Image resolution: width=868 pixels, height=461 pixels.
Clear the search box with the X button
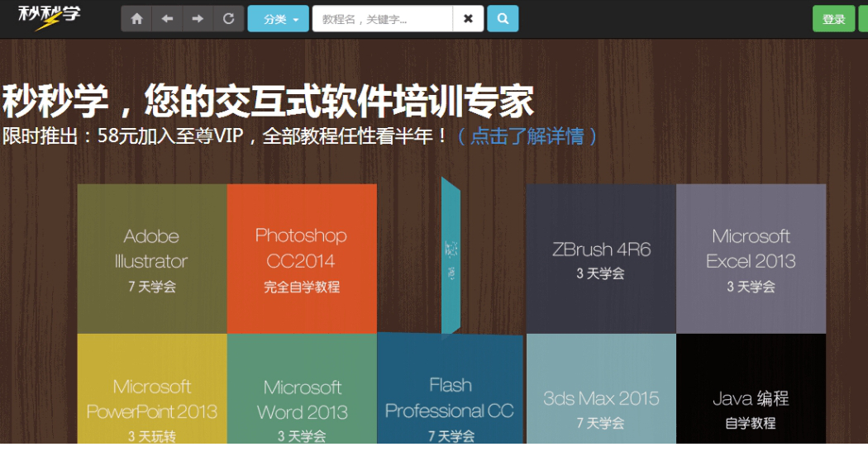[x=469, y=19]
